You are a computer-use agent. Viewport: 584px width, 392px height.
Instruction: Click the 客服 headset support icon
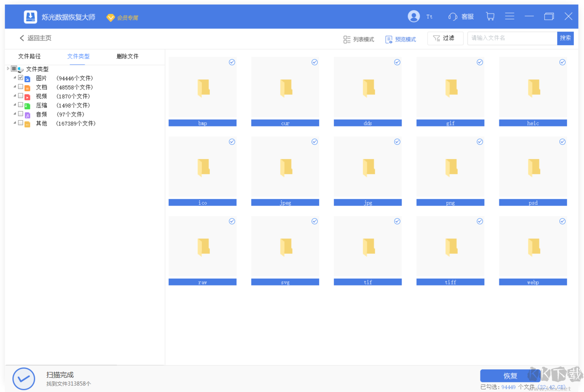point(453,16)
